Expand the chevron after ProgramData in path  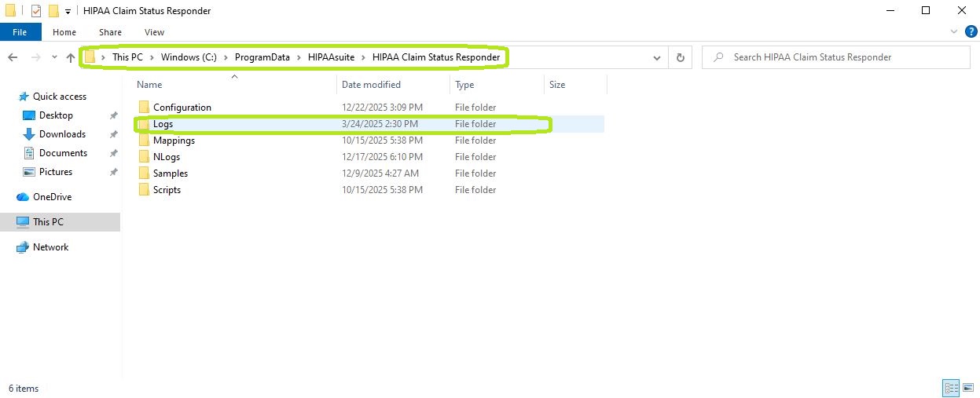click(298, 57)
